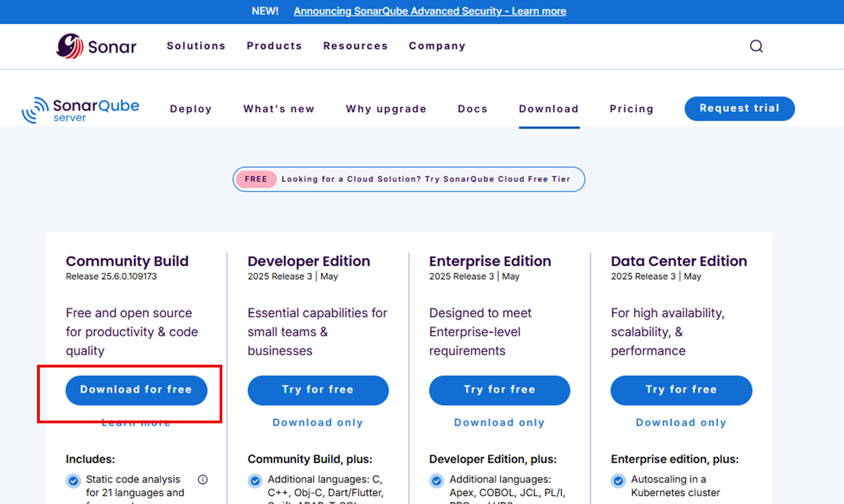Click the NEW! label in top banner
The width and height of the screenshot is (844, 504).
coord(265,11)
